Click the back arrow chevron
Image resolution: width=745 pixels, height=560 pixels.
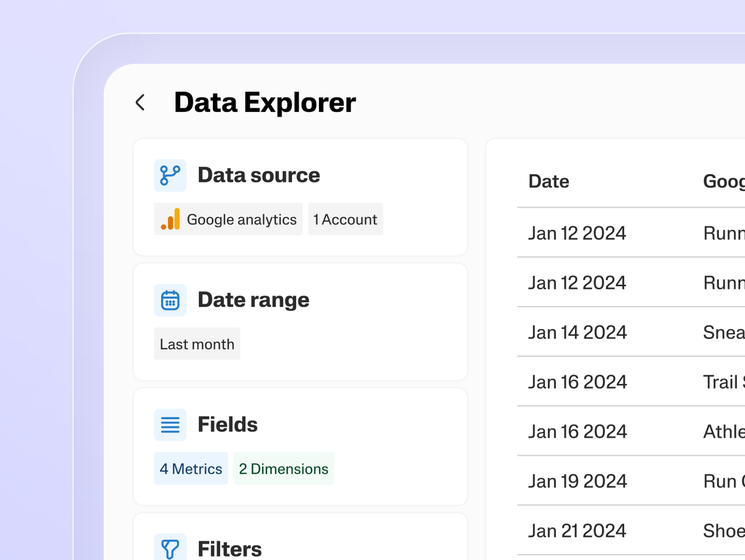pyautogui.click(x=140, y=103)
